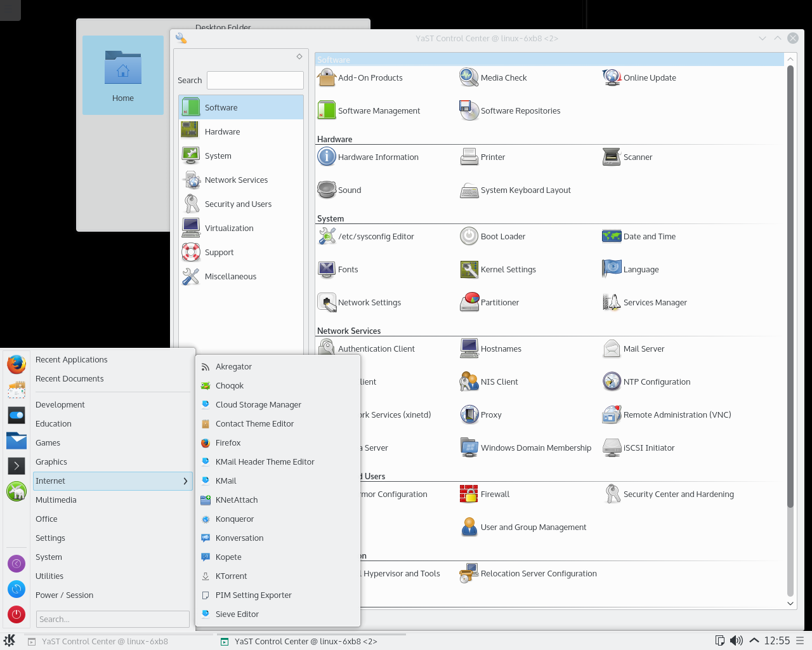Launch the Partitioner module
The height and width of the screenshot is (650, 812).
489,302
